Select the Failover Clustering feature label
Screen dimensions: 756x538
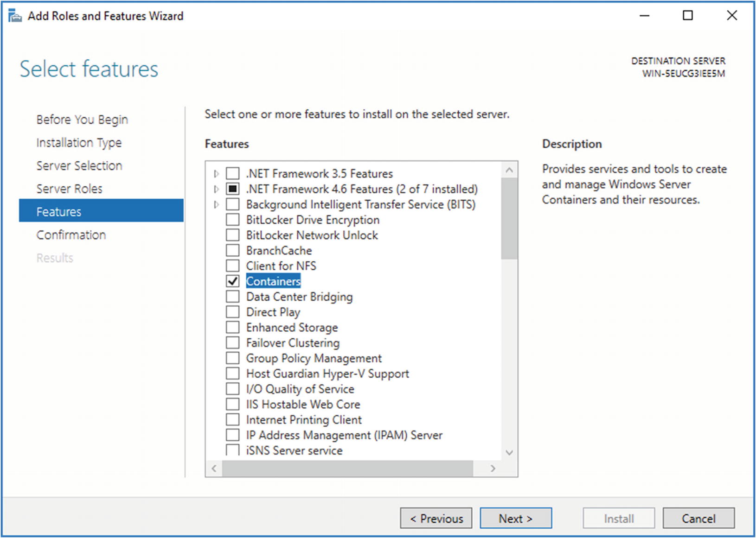click(293, 343)
